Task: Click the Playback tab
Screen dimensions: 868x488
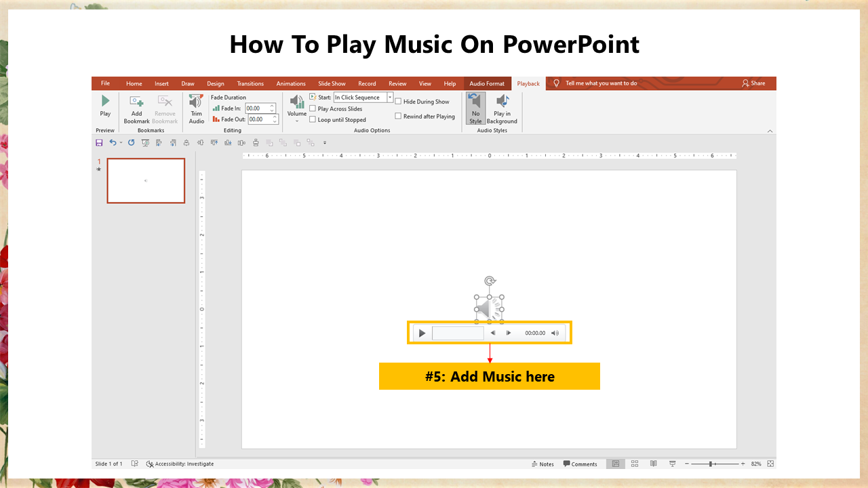Action: 528,83
